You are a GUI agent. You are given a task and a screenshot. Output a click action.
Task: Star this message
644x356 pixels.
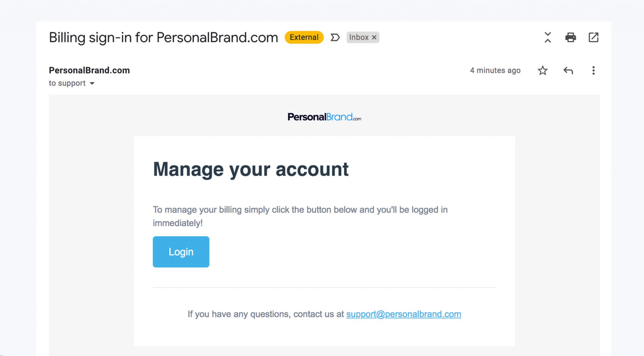tap(542, 71)
